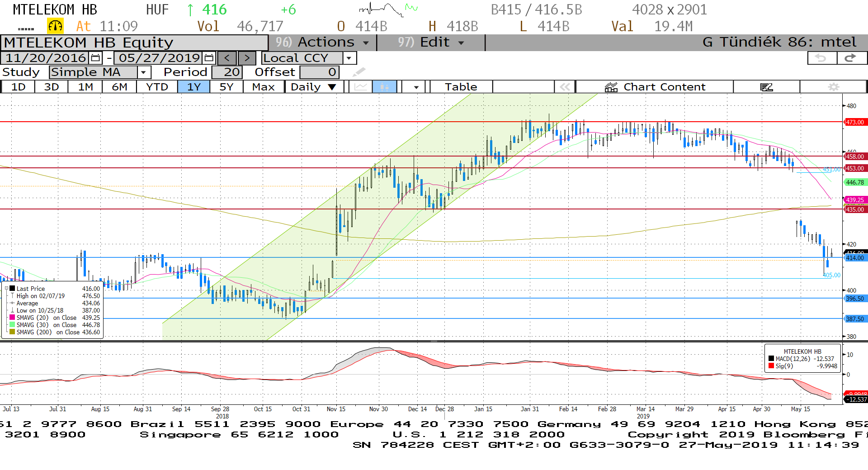This screenshot has width=868, height=470.
Task: Click the 435.00 red price level label
Action: tap(855, 209)
